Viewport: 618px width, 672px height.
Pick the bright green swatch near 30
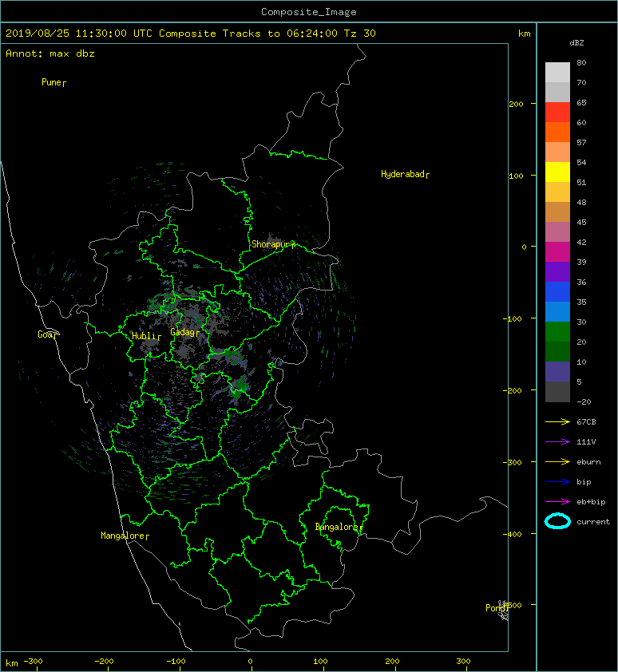(x=557, y=332)
